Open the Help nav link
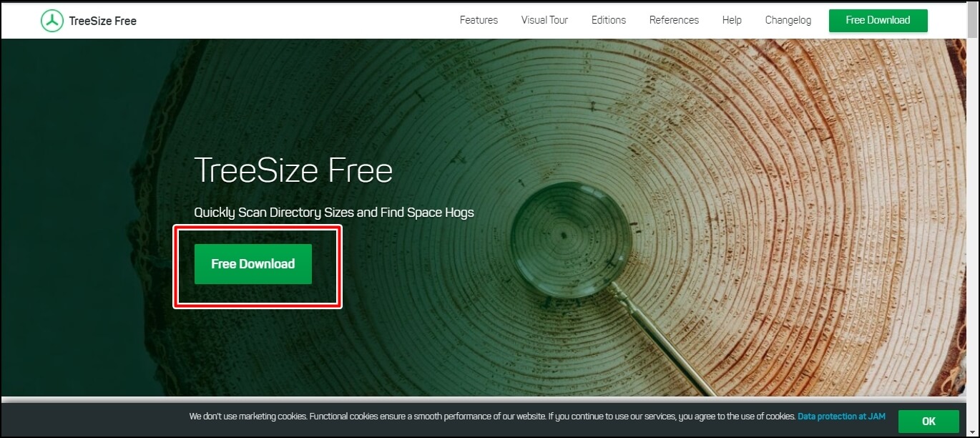The height and width of the screenshot is (438, 980). pyautogui.click(x=732, y=20)
